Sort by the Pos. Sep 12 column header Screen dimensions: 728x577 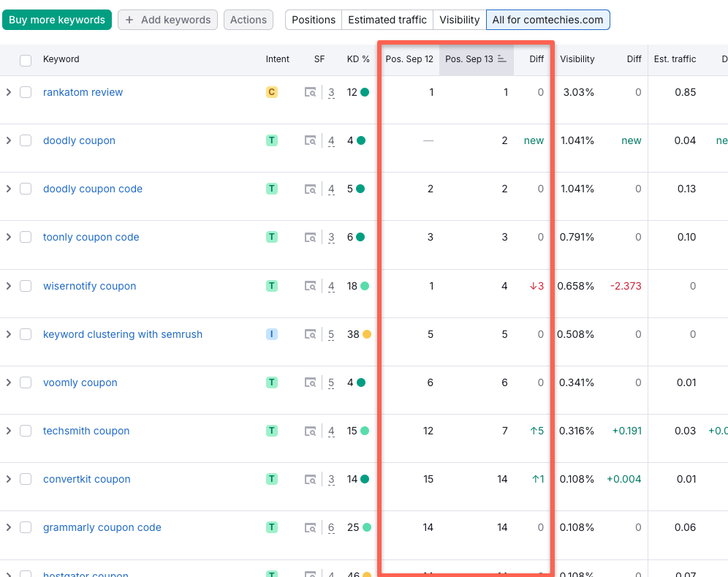409,59
